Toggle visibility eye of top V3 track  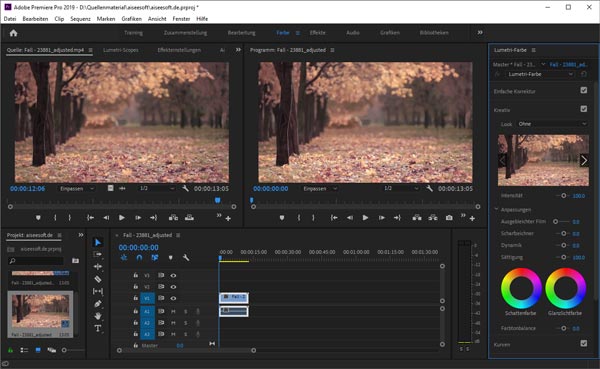coord(173,275)
